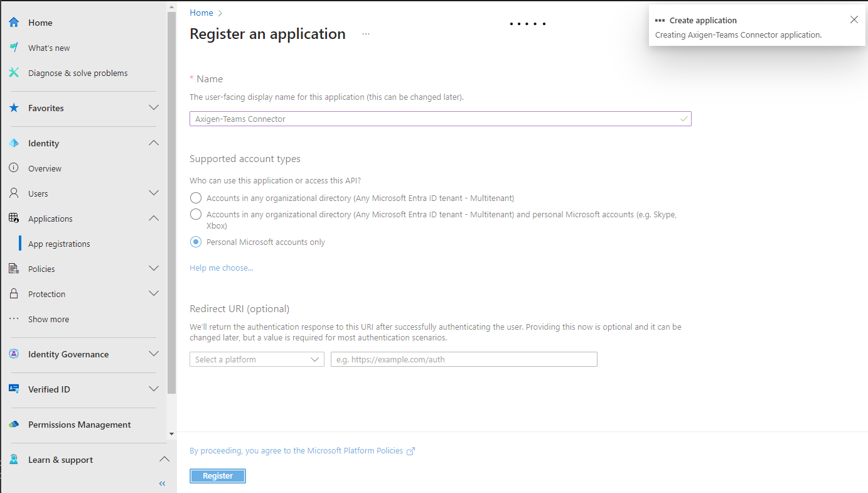Click the Favorites star icon
The image size is (868, 493).
pos(14,108)
